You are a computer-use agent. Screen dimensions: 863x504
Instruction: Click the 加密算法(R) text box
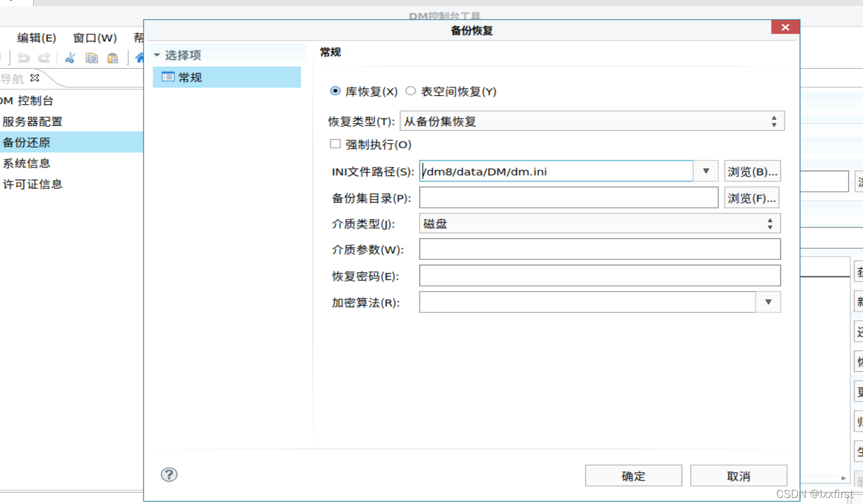[x=587, y=302]
